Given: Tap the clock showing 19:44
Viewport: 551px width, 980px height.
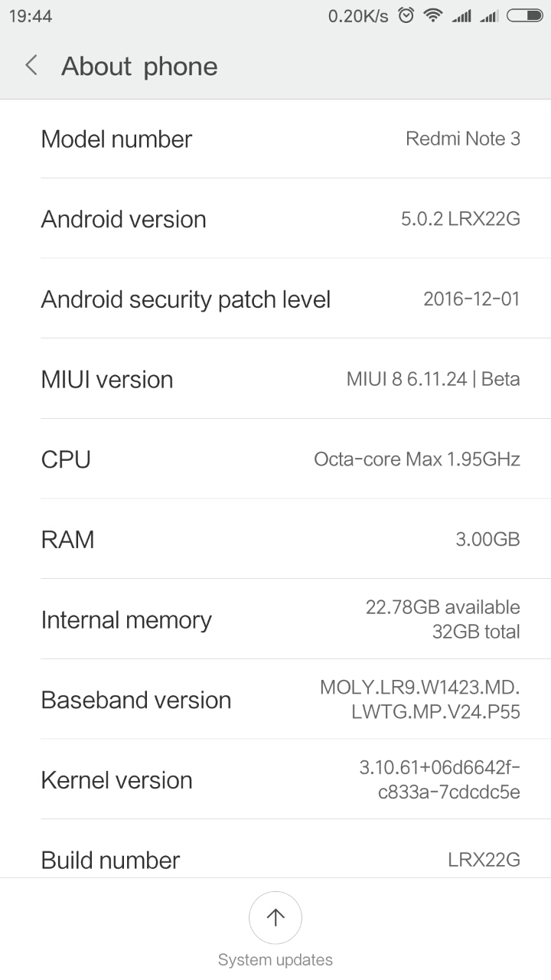Looking at the screenshot, I should tap(31, 16).
